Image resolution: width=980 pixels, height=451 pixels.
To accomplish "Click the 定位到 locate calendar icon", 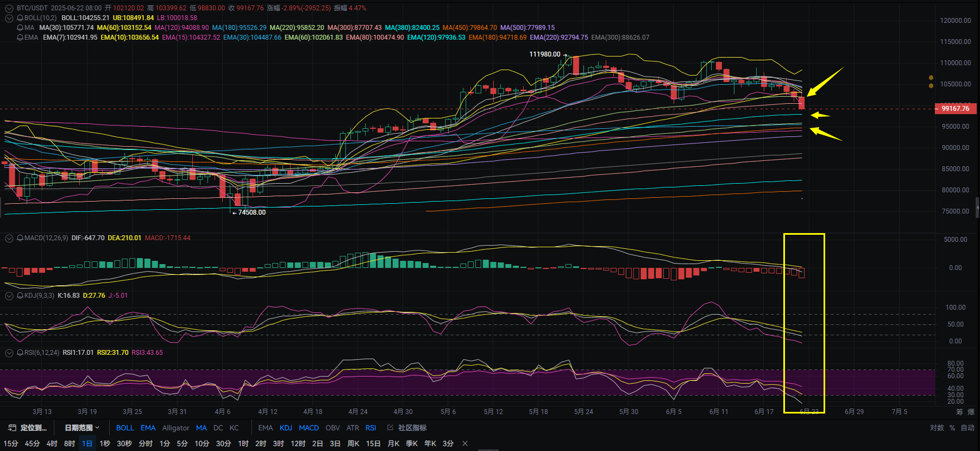I will 12,428.
